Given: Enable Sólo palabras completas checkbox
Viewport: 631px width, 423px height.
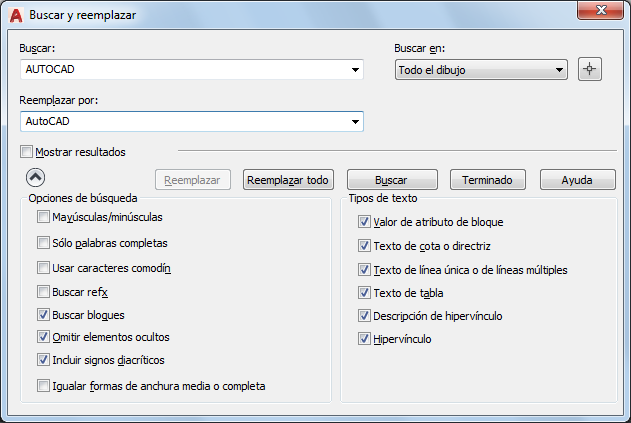Looking at the screenshot, I should coord(43,243).
